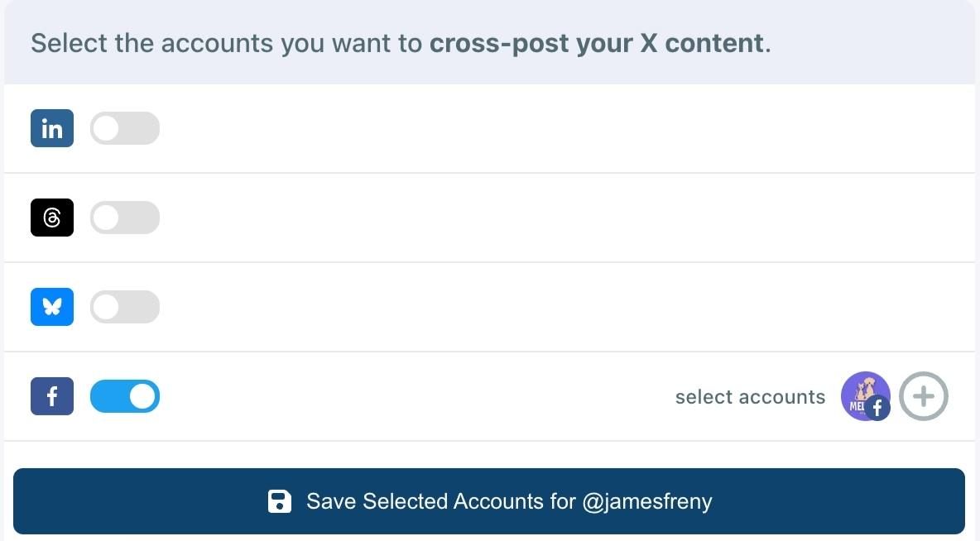Select the Threads app icon
Image resolution: width=980 pixels, height=541 pixels.
[52, 218]
